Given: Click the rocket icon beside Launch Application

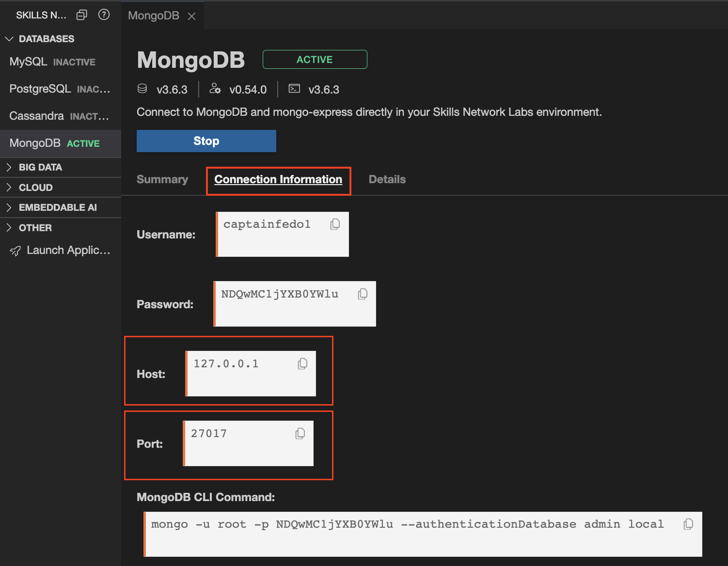Looking at the screenshot, I should (16, 251).
